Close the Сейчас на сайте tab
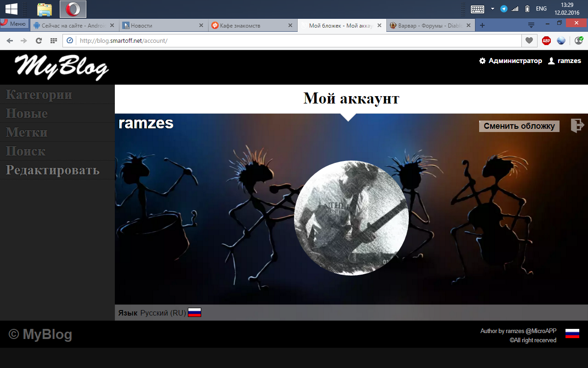588x368 pixels. 111,25
